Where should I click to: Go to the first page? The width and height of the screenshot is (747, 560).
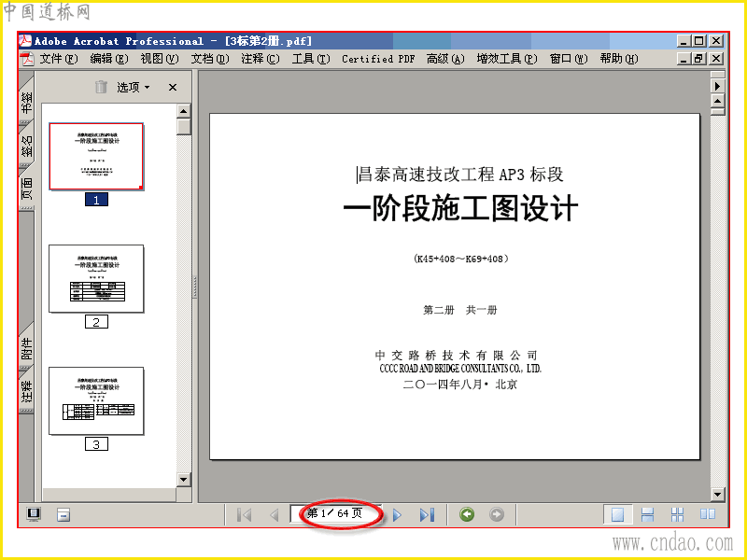(245, 515)
